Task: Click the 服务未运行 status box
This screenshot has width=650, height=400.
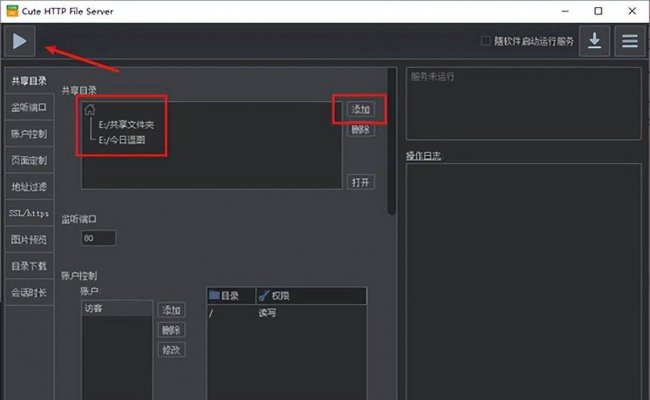Action: pyautogui.click(x=524, y=104)
